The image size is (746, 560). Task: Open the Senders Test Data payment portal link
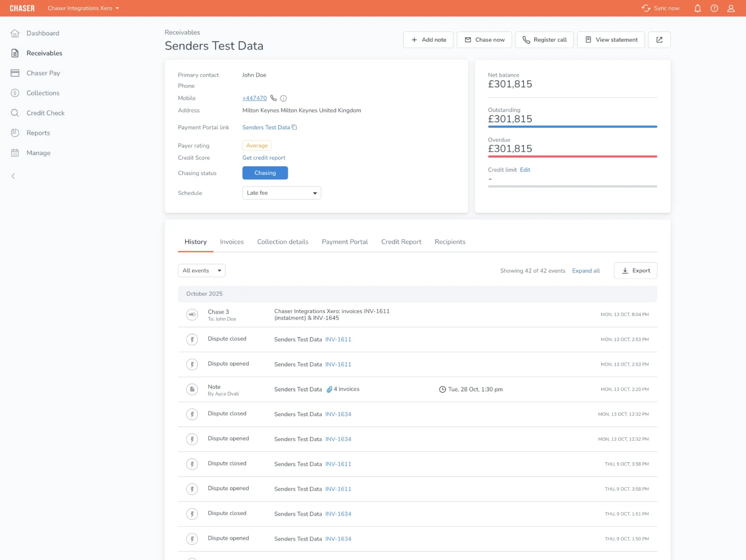[x=266, y=127]
